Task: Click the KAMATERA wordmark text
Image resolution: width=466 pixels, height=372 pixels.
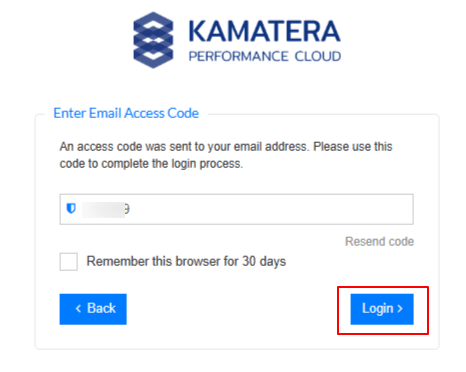Action: (x=265, y=32)
